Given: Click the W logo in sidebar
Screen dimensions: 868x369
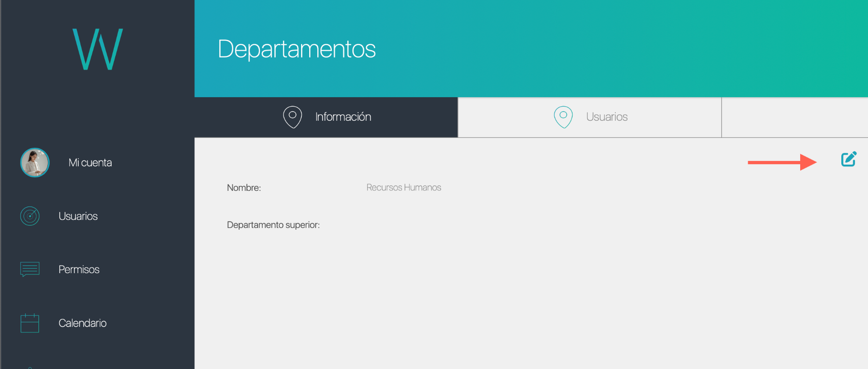Looking at the screenshot, I should [98, 49].
